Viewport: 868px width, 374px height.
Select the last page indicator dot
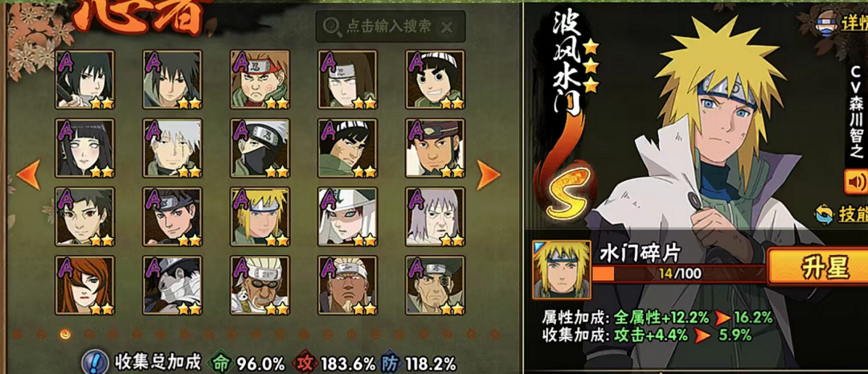(495, 334)
